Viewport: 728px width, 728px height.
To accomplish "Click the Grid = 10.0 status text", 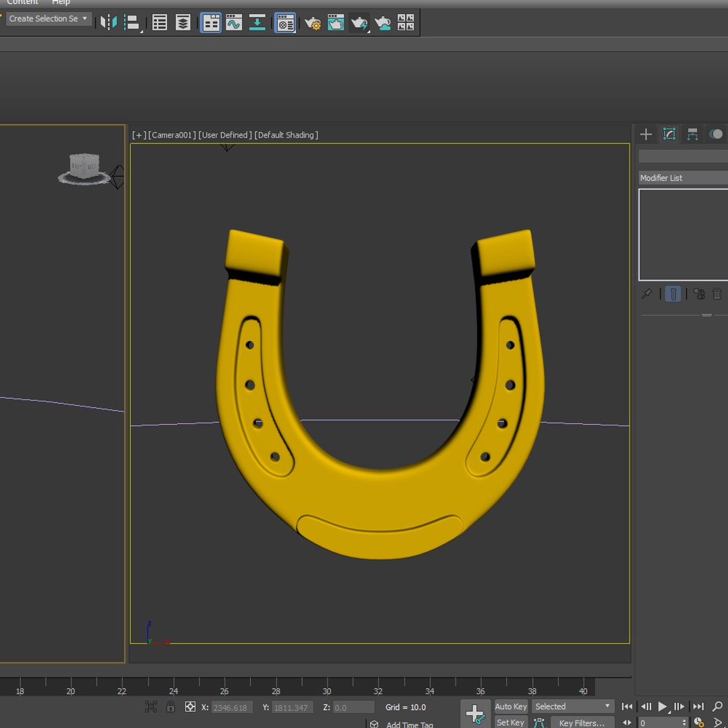I will click(x=405, y=707).
